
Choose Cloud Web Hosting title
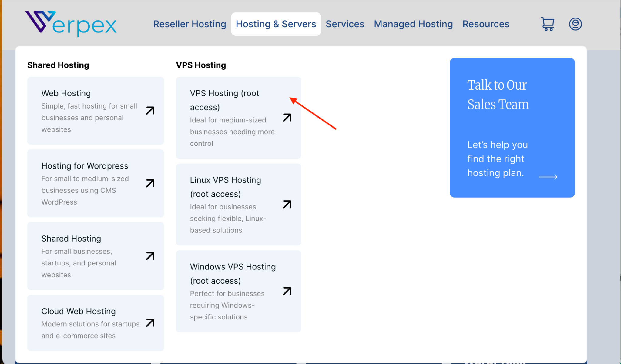(79, 311)
